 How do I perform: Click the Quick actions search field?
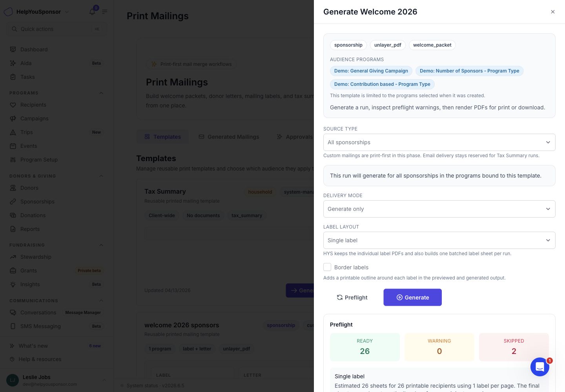click(56, 29)
